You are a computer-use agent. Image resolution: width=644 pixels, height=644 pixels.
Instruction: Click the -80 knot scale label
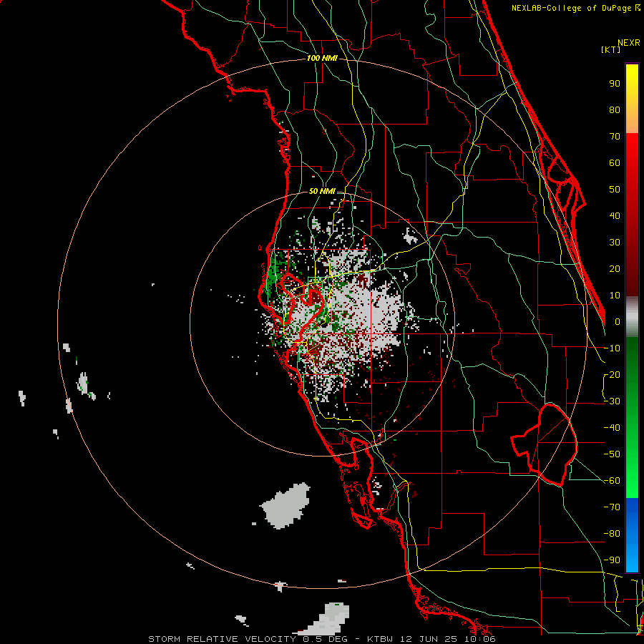pos(612,534)
